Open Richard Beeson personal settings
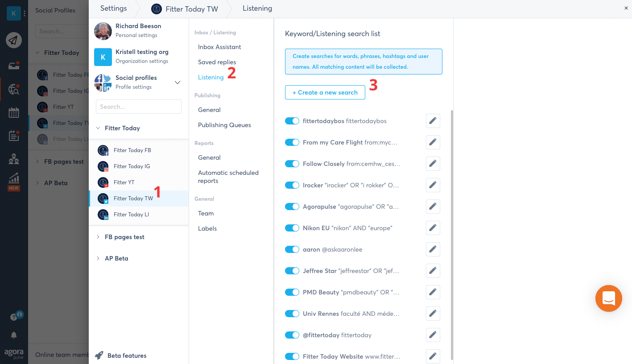Screen dimensions: 632x364 [139, 30]
